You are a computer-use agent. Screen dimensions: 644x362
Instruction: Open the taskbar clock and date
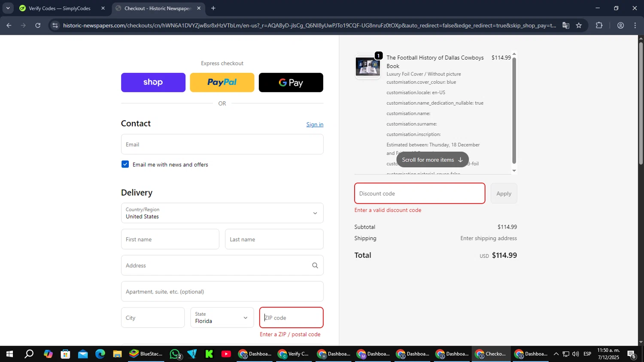click(x=608, y=354)
